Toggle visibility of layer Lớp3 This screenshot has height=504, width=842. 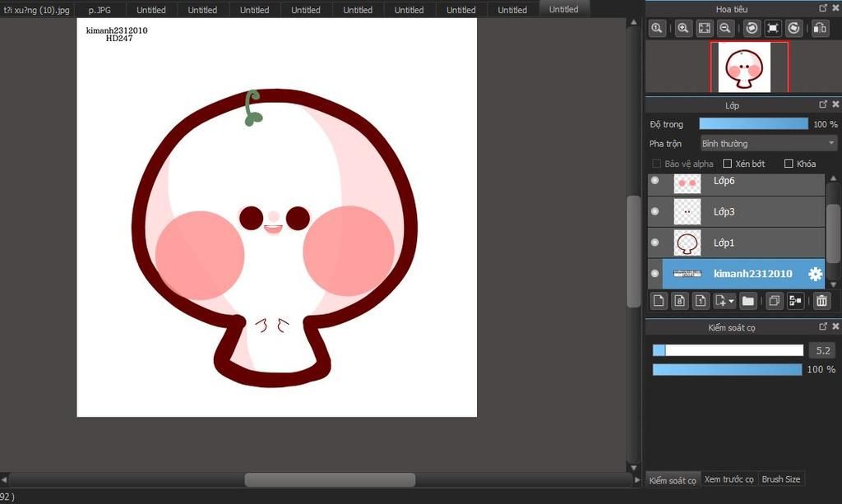[655, 211]
